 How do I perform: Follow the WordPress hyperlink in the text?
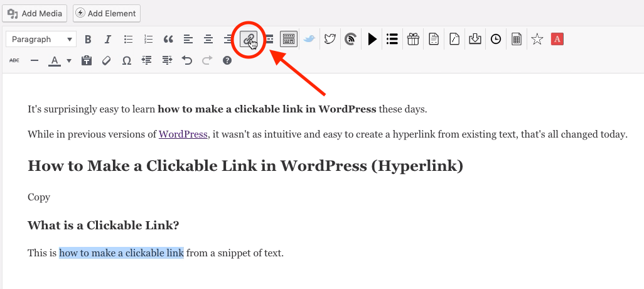pos(183,134)
